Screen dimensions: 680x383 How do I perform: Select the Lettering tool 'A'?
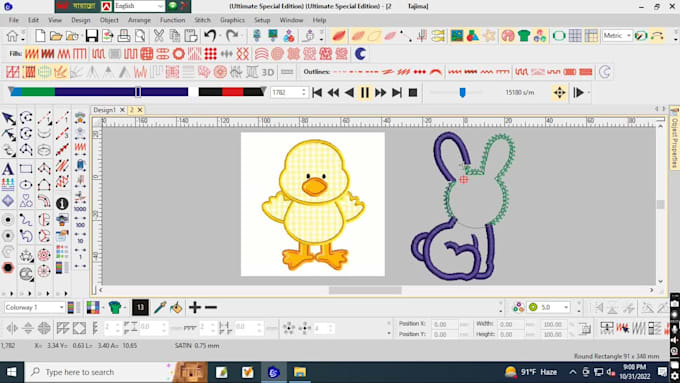tap(8, 169)
